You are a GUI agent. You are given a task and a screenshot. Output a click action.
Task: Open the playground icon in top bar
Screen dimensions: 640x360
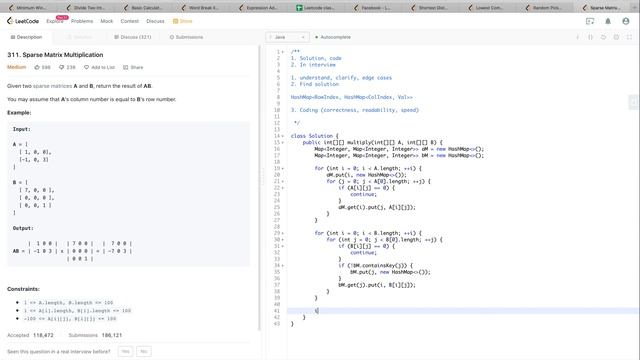590,21
